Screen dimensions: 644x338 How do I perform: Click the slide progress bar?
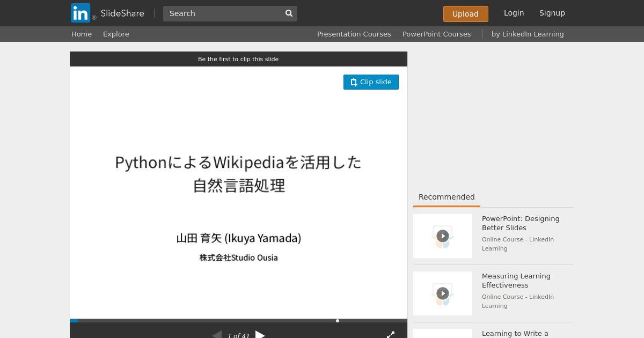pos(238,321)
